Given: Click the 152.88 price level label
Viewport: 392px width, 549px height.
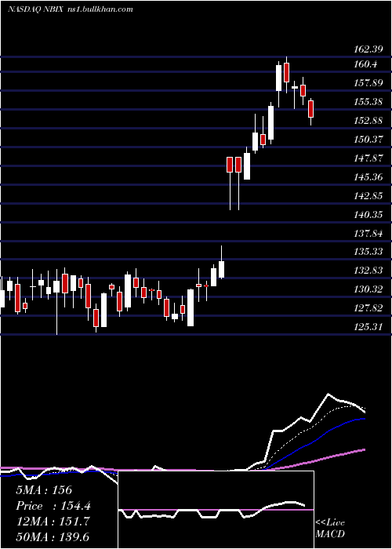Looking at the screenshot, I should click(x=368, y=121).
